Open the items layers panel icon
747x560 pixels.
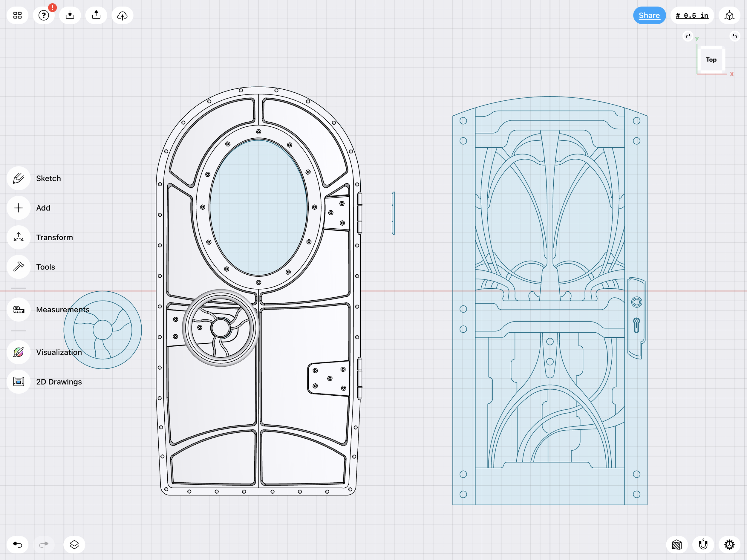(74, 544)
